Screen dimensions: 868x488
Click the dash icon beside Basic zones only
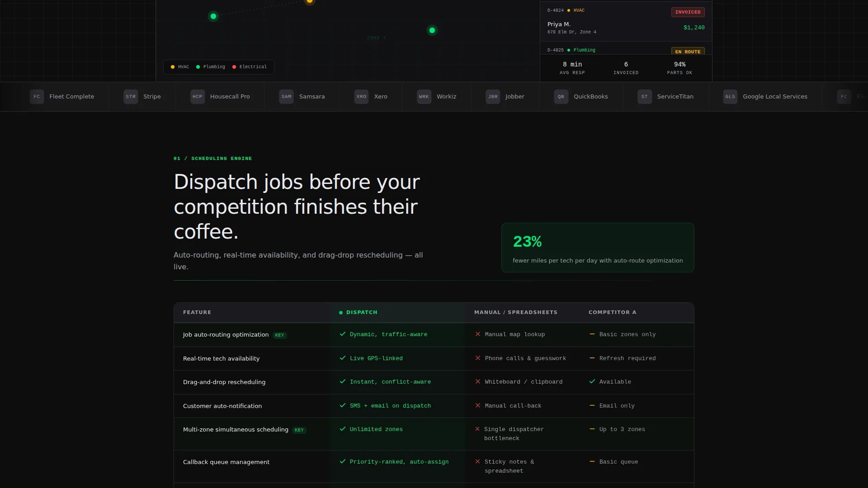(x=592, y=334)
